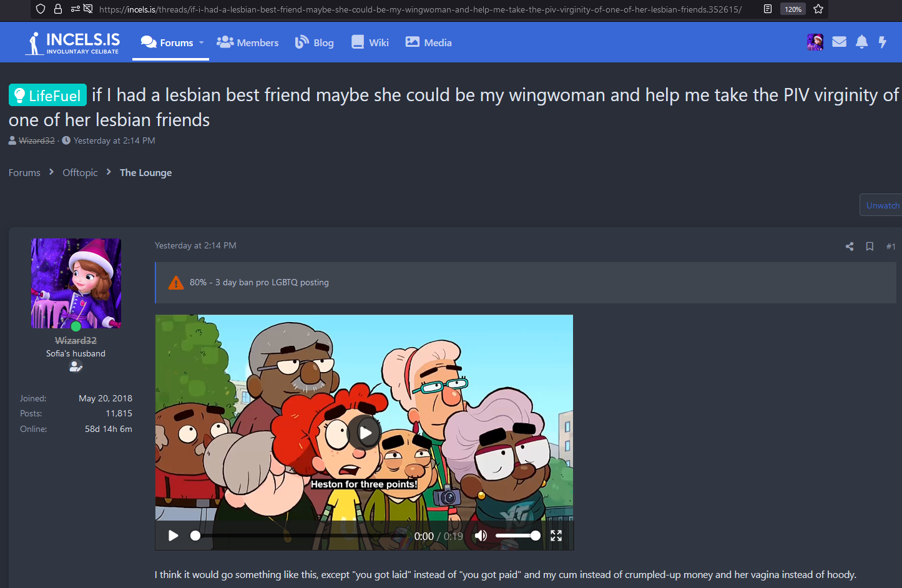Open alerts bell icon
This screenshot has height=588, width=902.
pyautogui.click(x=861, y=42)
